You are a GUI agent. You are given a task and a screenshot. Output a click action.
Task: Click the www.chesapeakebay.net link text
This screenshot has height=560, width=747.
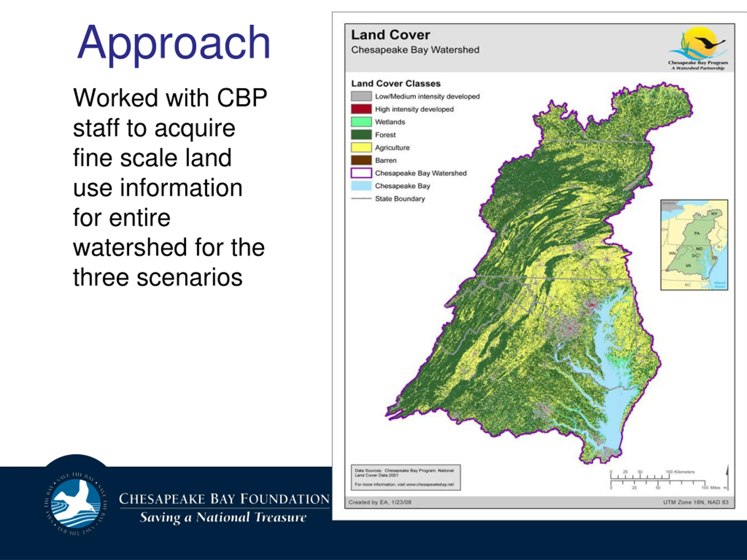(x=430, y=484)
